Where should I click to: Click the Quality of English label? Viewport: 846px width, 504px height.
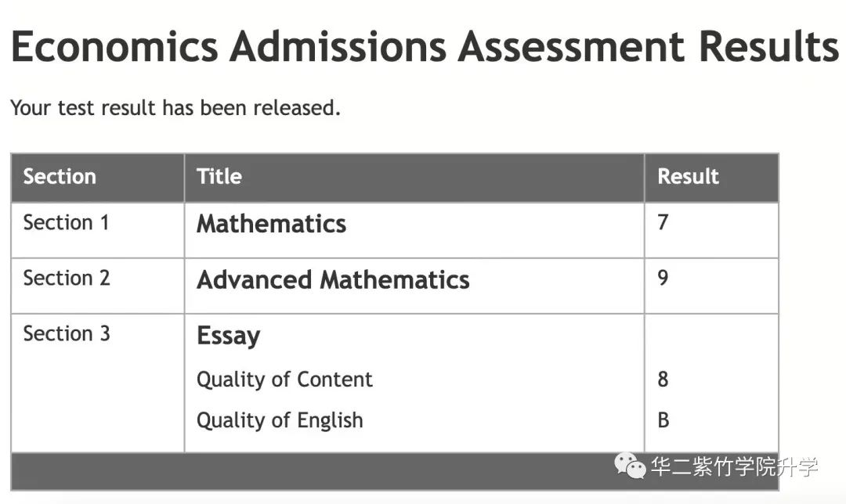tap(280, 420)
